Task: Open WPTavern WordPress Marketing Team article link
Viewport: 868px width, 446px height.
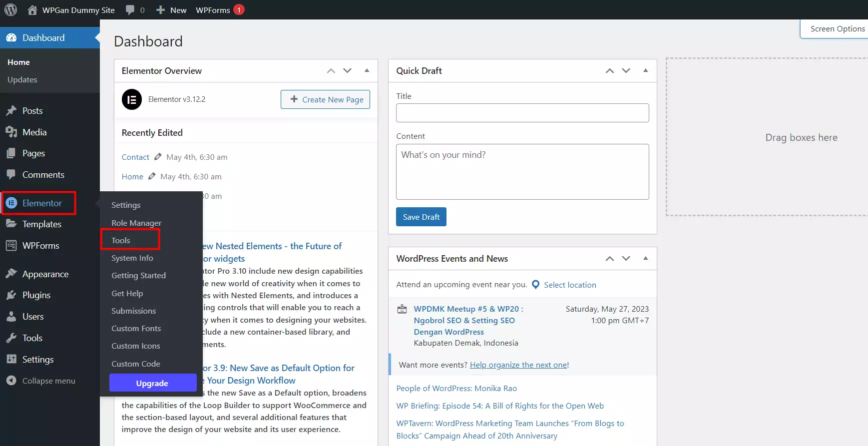Action: pos(510,430)
